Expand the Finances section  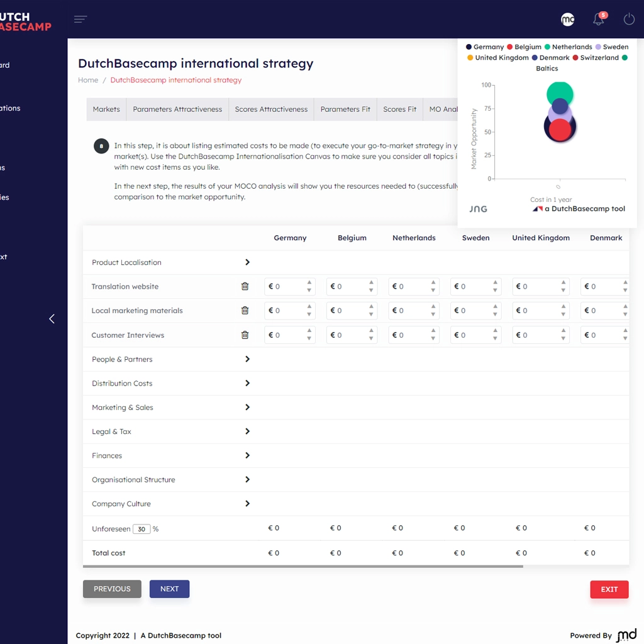pyautogui.click(x=247, y=455)
